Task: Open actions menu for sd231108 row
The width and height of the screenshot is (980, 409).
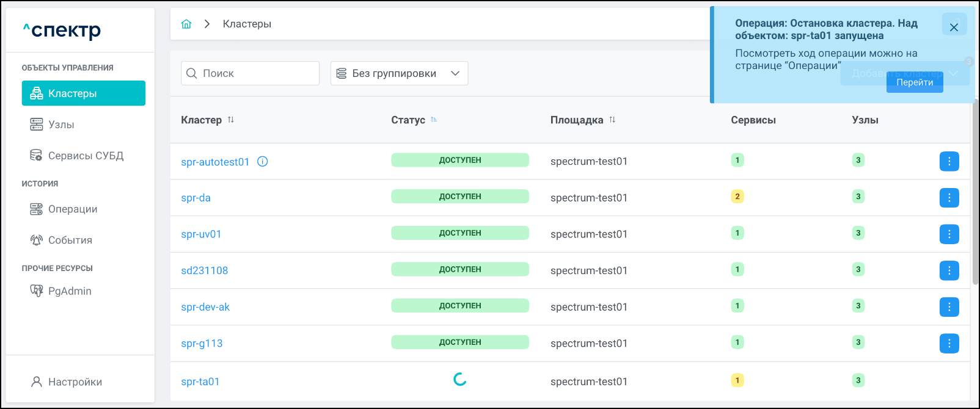Action: [949, 270]
